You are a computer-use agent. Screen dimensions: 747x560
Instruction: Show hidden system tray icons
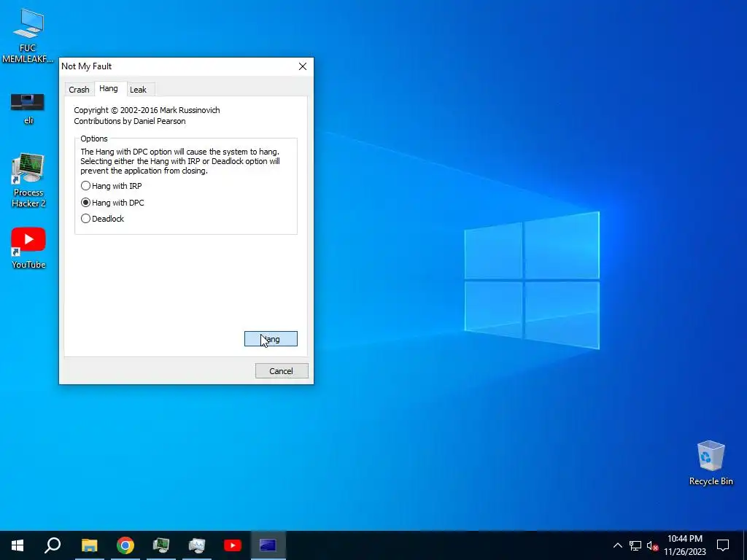click(x=617, y=545)
